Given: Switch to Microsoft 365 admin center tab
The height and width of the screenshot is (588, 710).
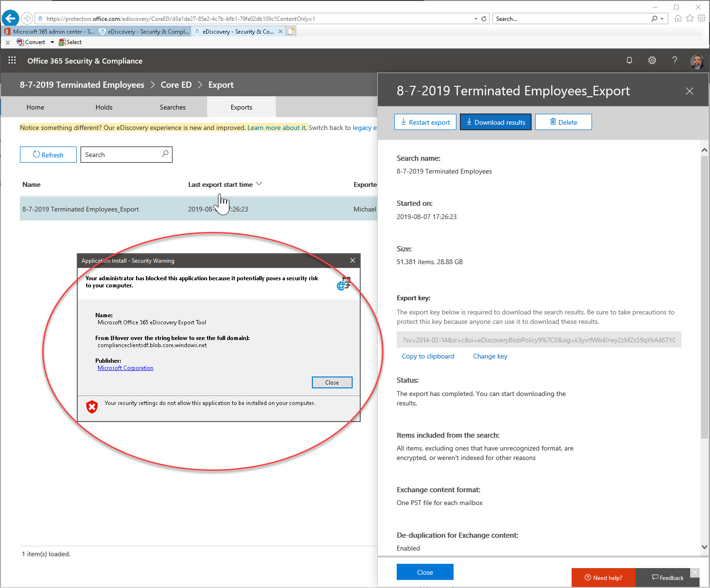Looking at the screenshot, I should point(49,31).
